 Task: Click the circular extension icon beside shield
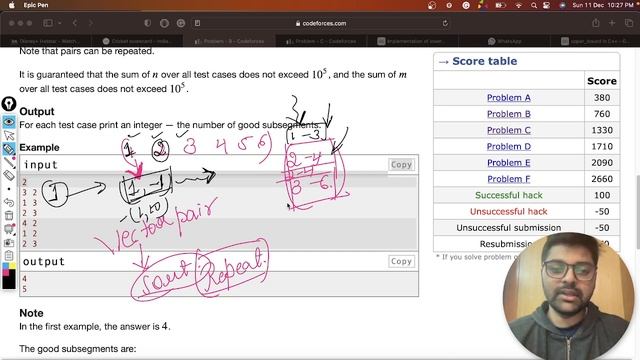164,23
